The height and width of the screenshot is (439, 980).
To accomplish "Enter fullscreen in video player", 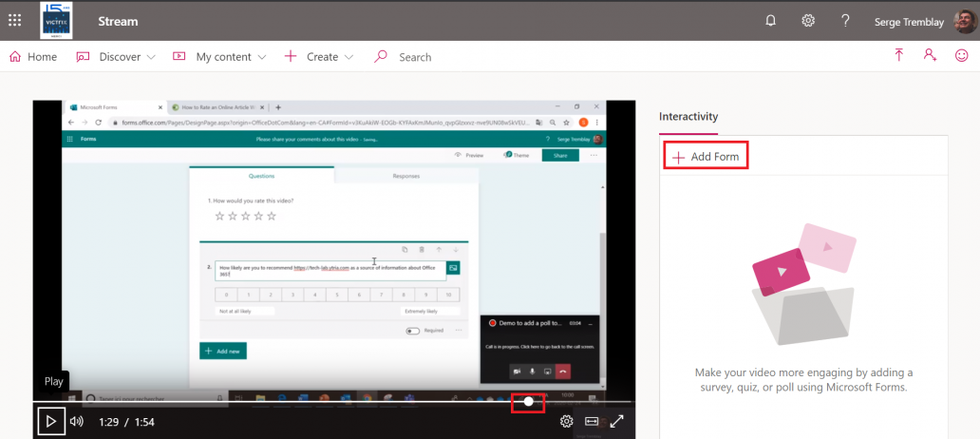I will 617,422.
